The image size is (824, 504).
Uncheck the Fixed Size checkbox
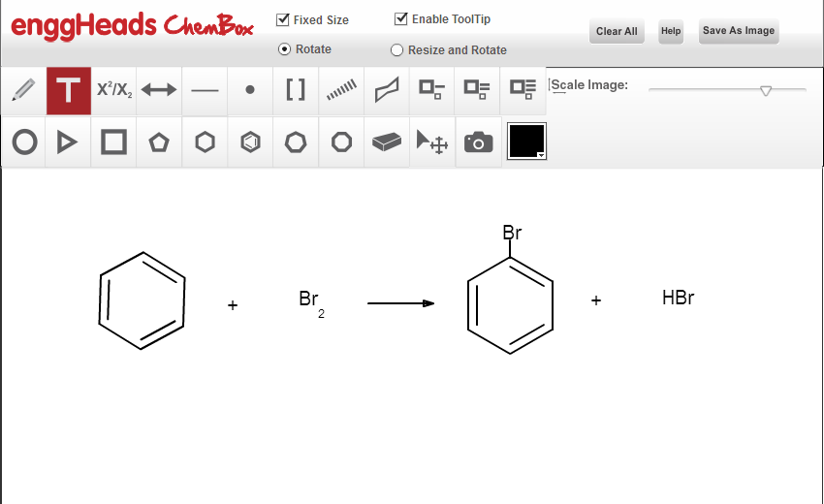click(x=283, y=19)
